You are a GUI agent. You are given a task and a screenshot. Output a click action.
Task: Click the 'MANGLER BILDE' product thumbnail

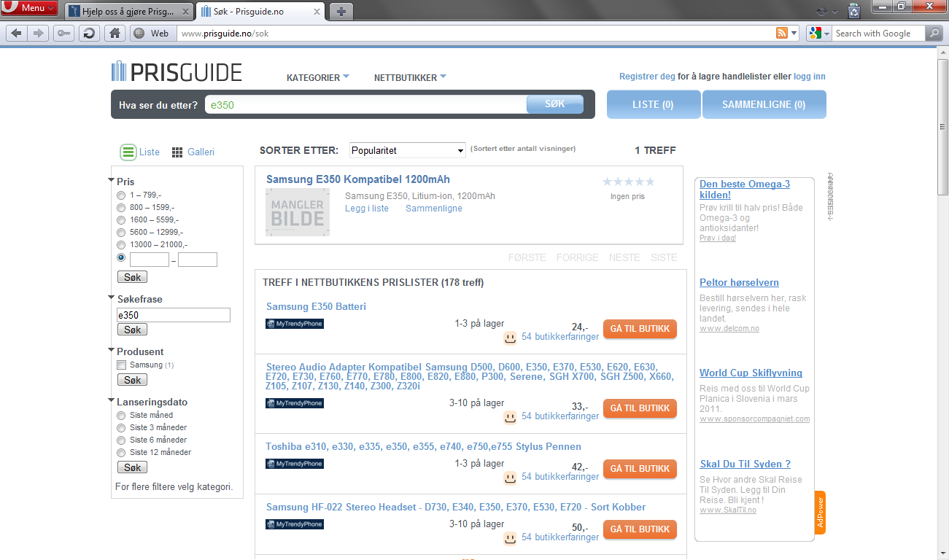[298, 212]
